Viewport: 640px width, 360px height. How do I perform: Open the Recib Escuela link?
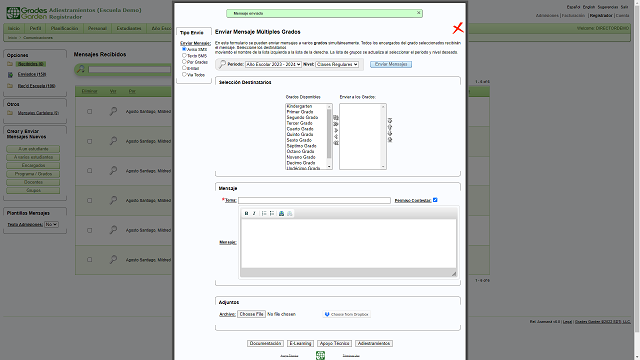coord(36,86)
